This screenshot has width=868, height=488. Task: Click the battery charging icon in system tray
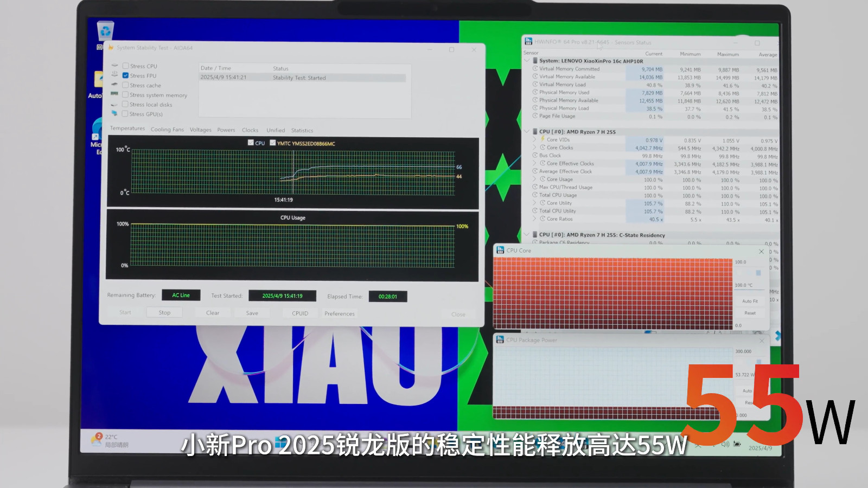[x=737, y=444]
